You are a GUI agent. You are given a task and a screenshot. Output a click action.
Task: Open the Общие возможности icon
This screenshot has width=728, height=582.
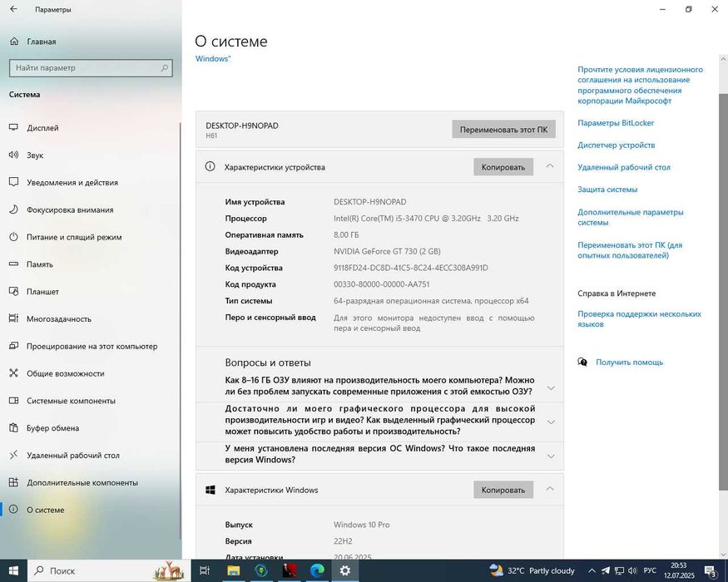point(13,373)
